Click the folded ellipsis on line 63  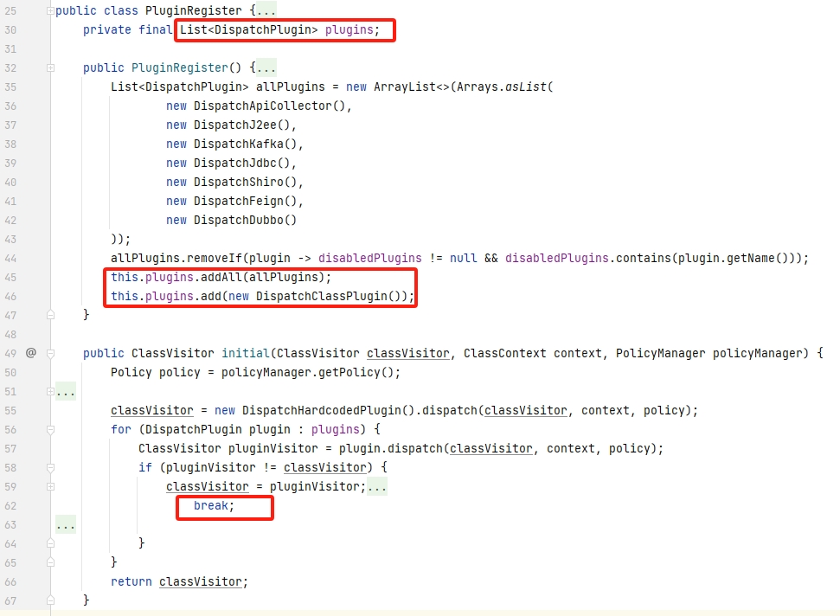66,524
